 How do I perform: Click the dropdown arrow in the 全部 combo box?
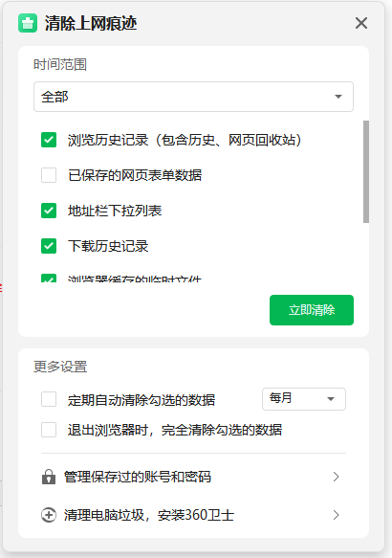[338, 97]
